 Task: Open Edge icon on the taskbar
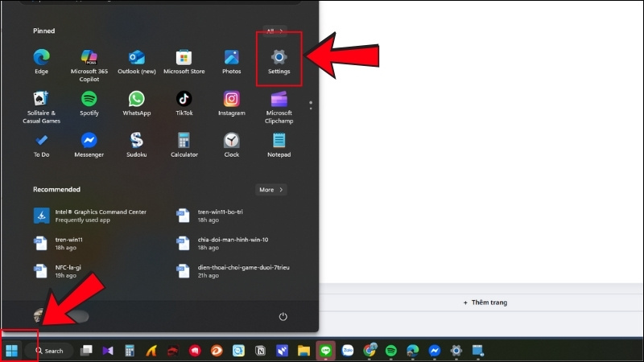(413, 351)
